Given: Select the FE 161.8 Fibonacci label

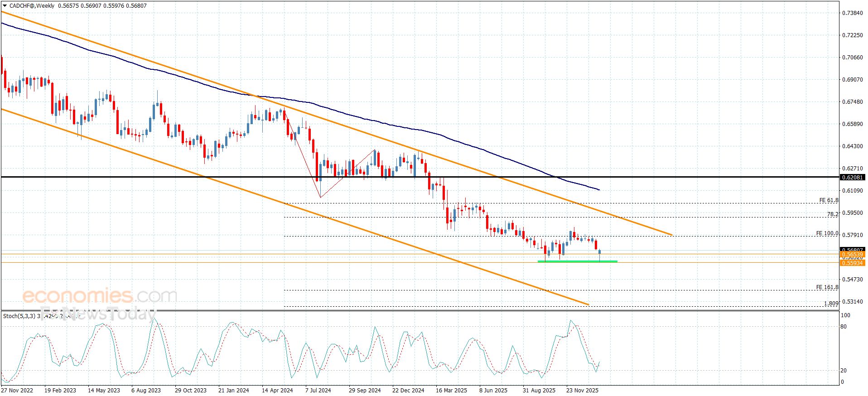Looking at the screenshot, I should [827, 287].
